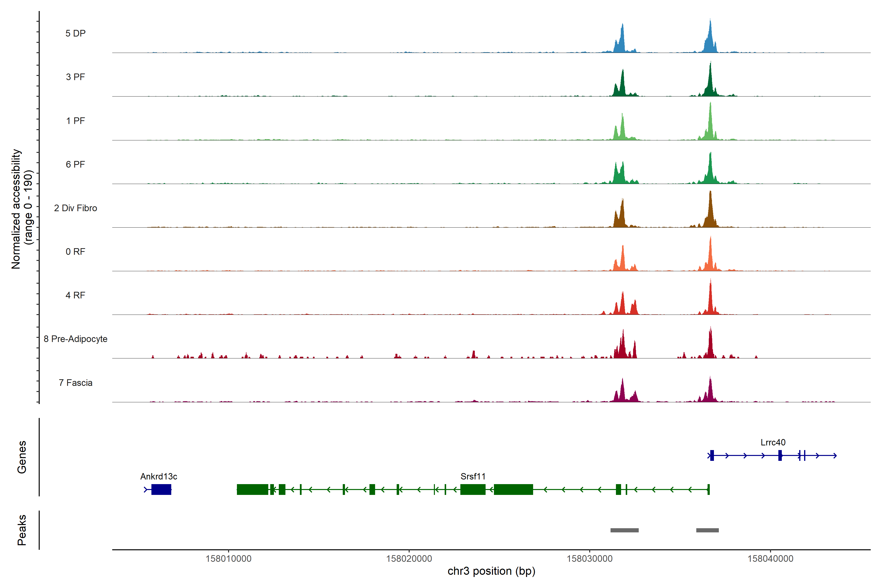Click the Ankrd13c gene exon box
The width and height of the screenshot is (882, 588).
tap(161, 489)
